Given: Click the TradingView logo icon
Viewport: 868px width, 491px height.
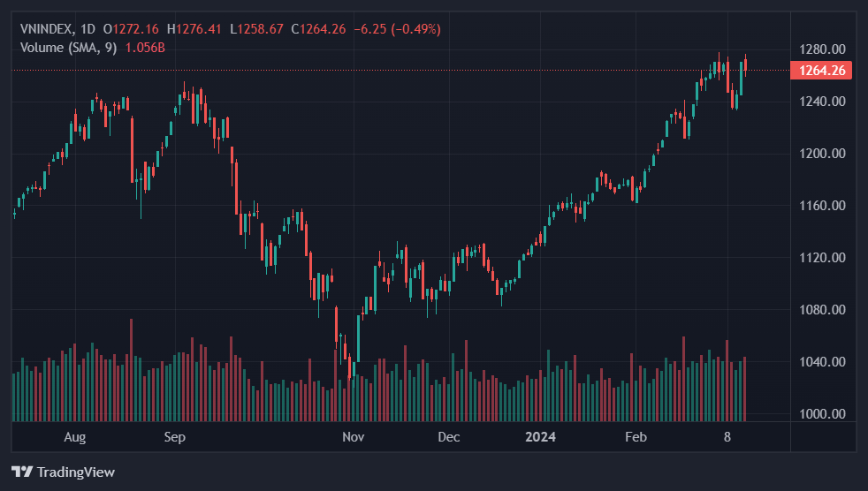Looking at the screenshot, I should tap(22, 472).
